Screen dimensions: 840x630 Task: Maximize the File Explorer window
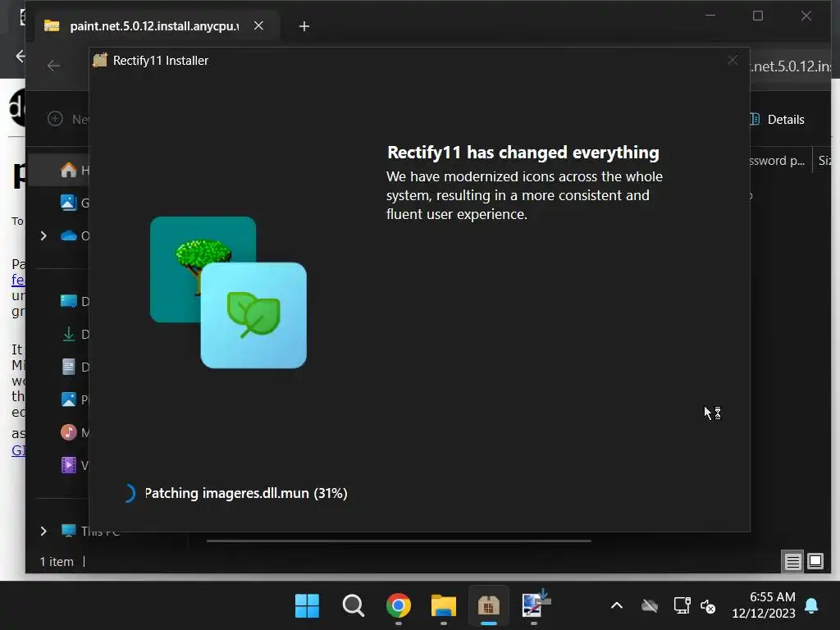pos(757,16)
